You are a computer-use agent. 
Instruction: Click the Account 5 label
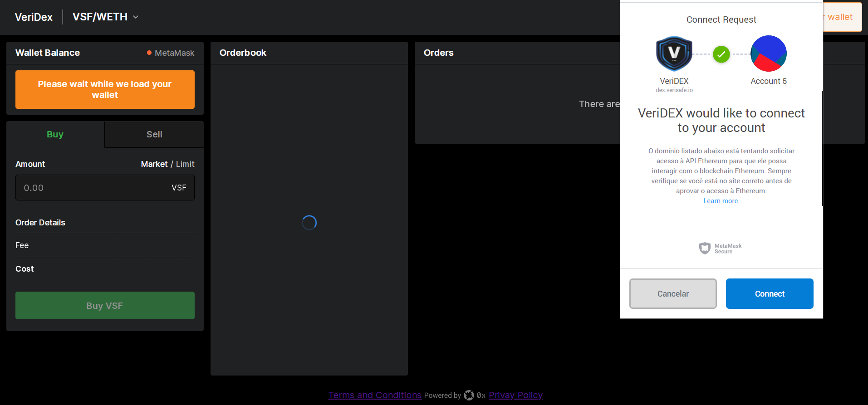(769, 81)
